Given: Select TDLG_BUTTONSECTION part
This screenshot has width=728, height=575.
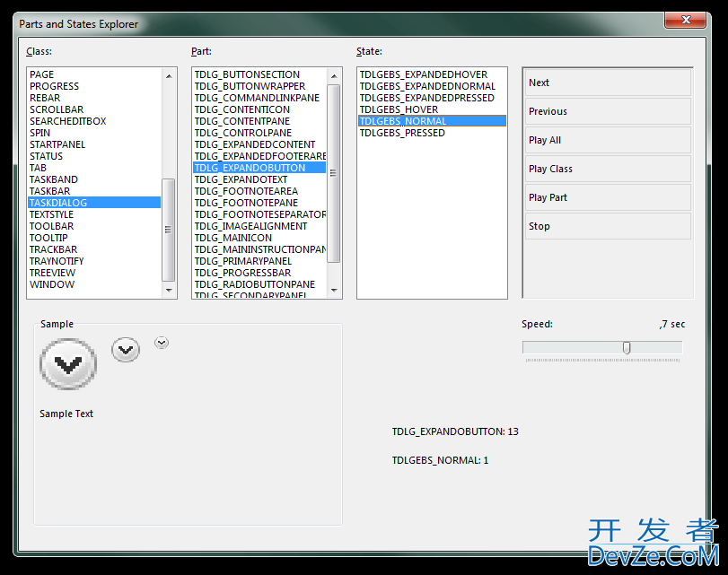Looking at the screenshot, I should coord(259,74).
